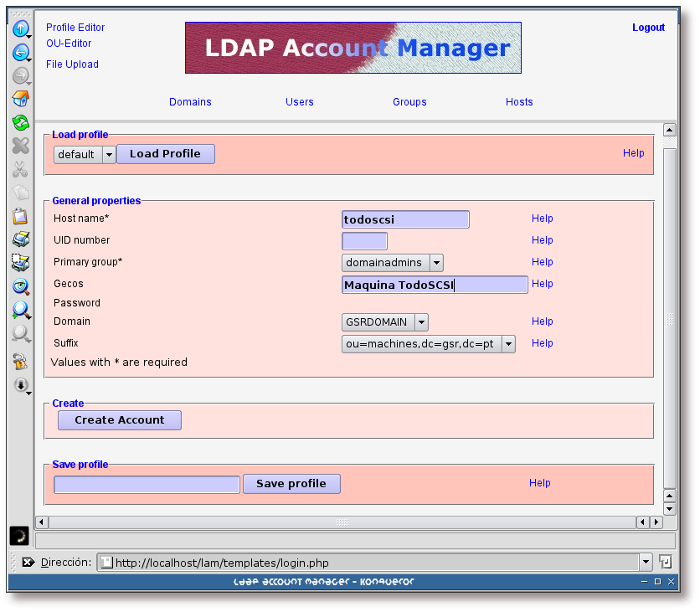This screenshot has height=612, width=700.
Task: Click the Find (eye magnifier) icon
Action: (x=20, y=286)
